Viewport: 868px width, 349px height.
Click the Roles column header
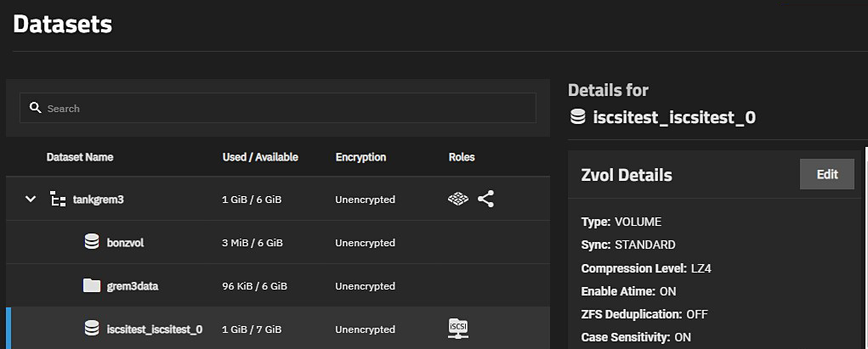click(462, 157)
